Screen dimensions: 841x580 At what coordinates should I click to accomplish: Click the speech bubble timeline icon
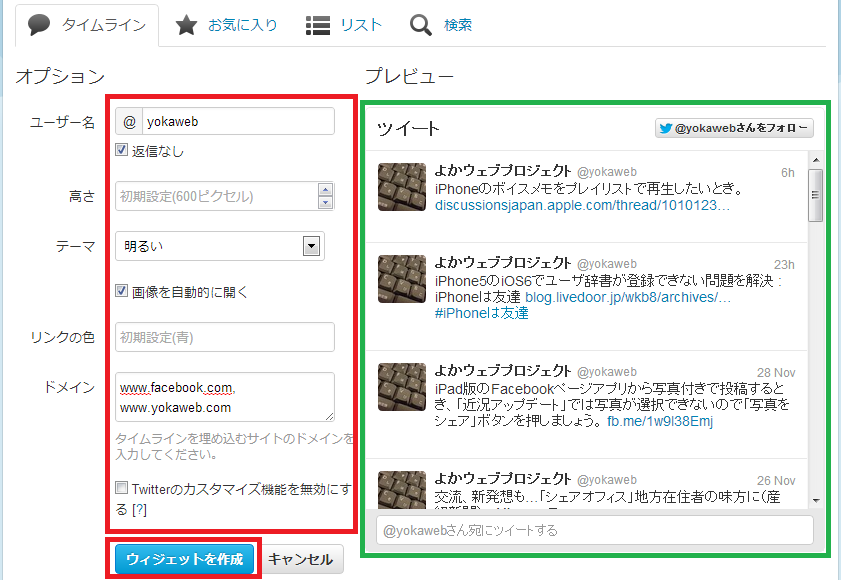(x=39, y=25)
